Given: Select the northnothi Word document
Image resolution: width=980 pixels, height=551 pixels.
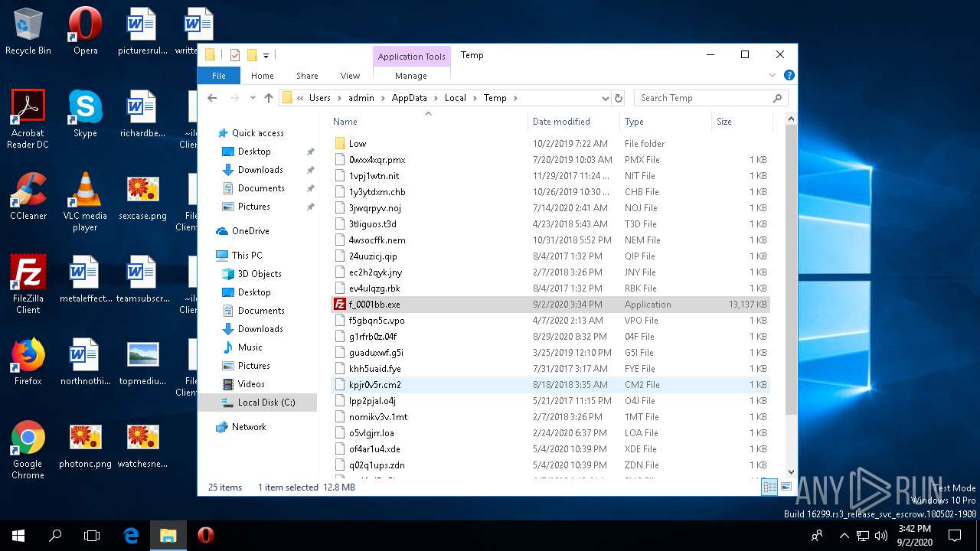Looking at the screenshot, I should pos(85,362).
